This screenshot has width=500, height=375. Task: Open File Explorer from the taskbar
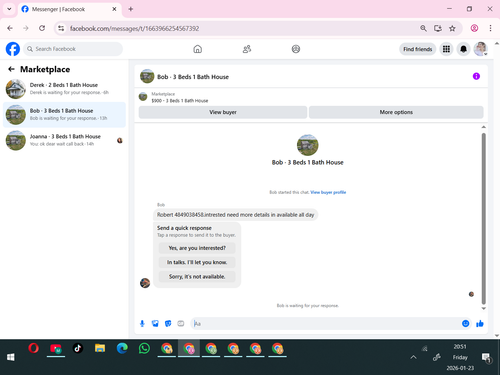[x=100, y=349]
